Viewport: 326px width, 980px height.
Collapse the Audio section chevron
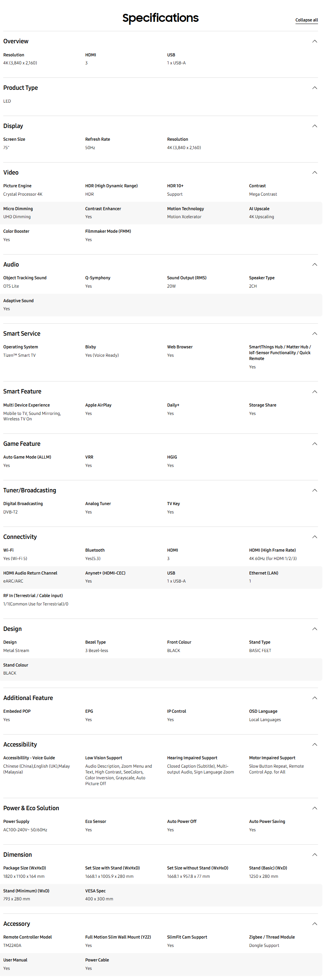pyautogui.click(x=314, y=265)
